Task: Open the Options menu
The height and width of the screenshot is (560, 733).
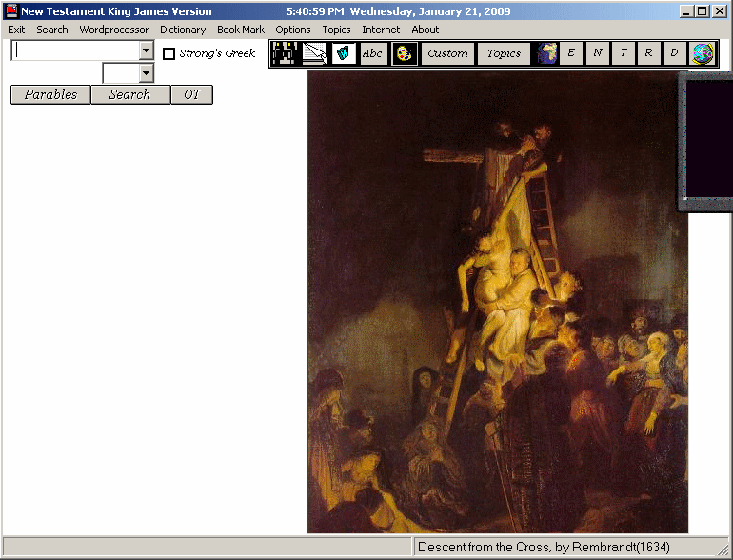Action: pyautogui.click(x=293, y=30)
